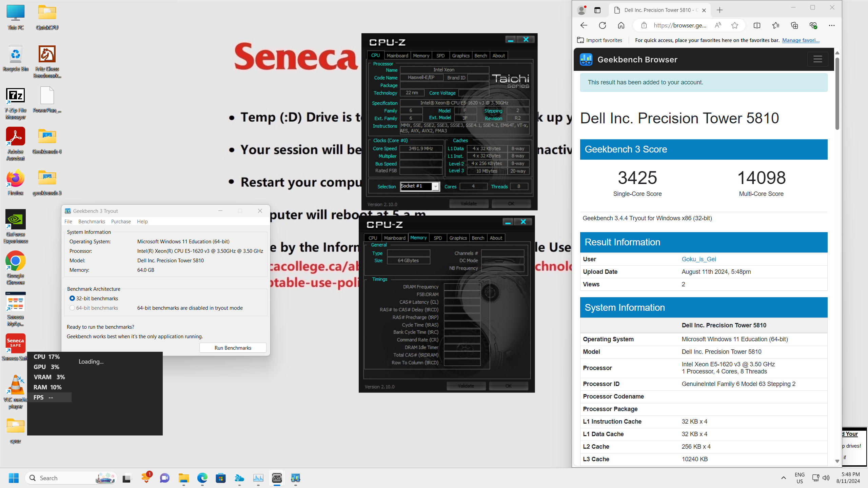Open the PowerPlan file on desktop

(47, 100)
